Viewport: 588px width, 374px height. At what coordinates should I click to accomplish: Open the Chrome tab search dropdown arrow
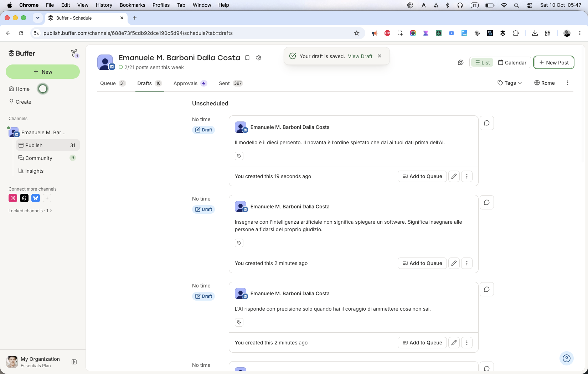[38, 18]
